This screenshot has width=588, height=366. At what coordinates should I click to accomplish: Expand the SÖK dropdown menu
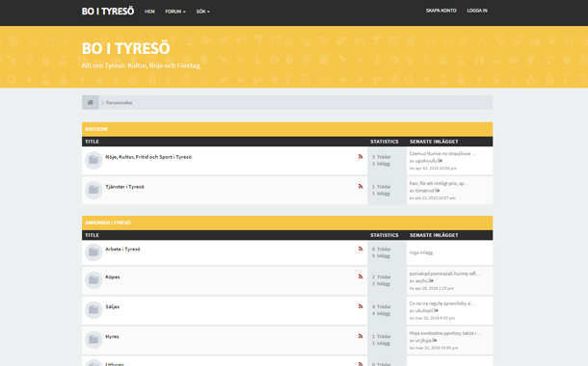202,12
